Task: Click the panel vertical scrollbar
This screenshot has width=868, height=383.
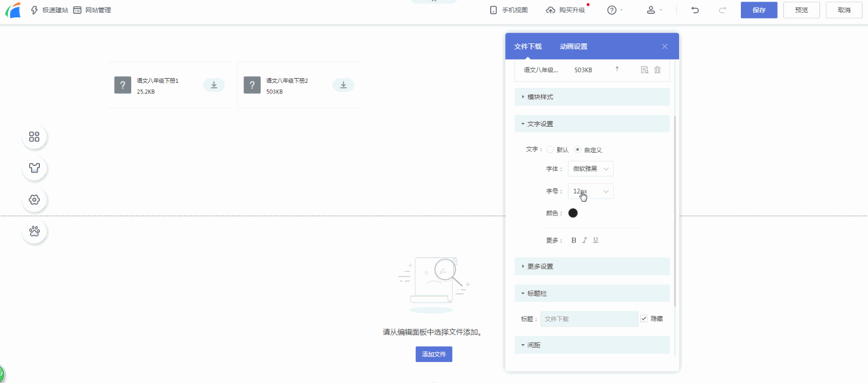Action: (x=675, y=210)
